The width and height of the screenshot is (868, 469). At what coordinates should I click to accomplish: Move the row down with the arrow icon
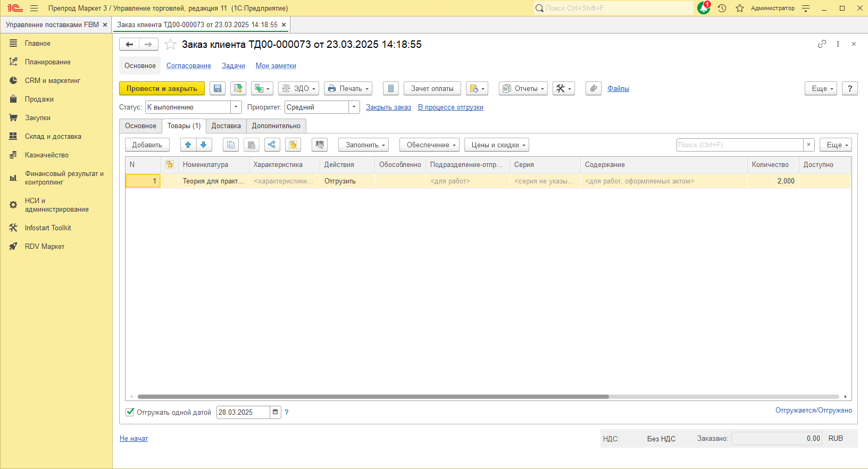coord(204,145)
